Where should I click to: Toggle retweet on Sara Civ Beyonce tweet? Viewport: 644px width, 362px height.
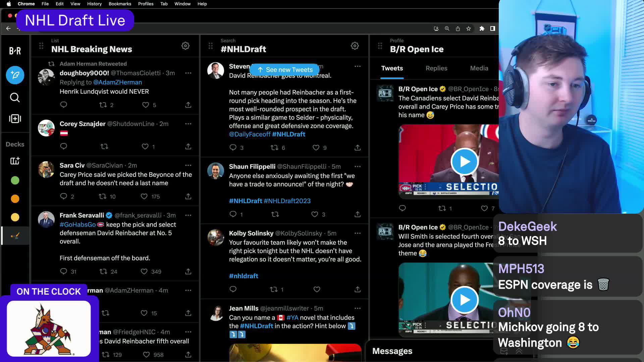point(104,197)
